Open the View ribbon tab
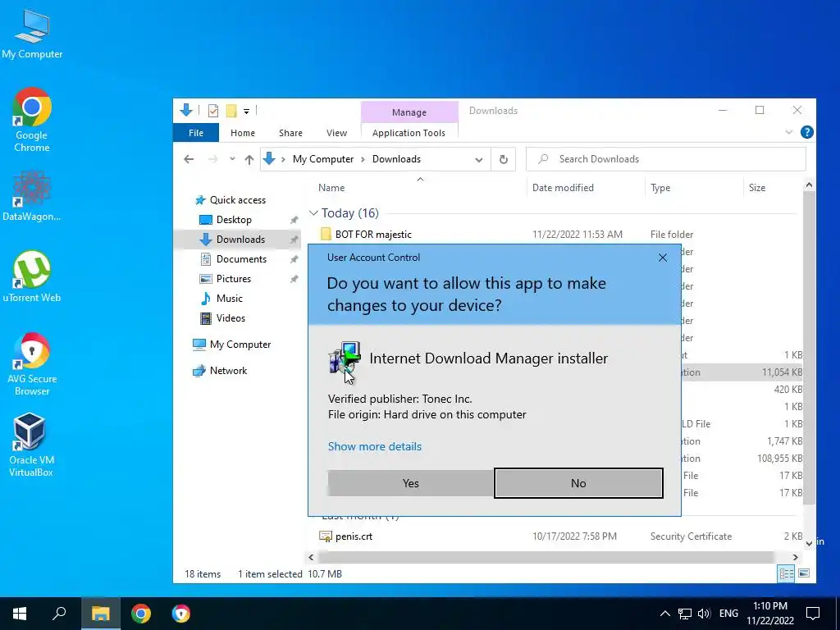The height and width of the screenshot is (630, 840). [336, 133]
